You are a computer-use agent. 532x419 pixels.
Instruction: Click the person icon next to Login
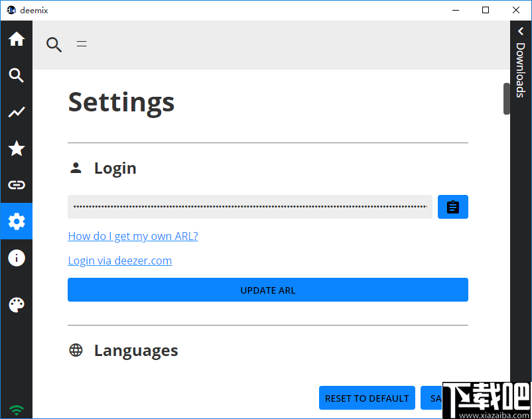pyautogui.click(x=76, y=168)
